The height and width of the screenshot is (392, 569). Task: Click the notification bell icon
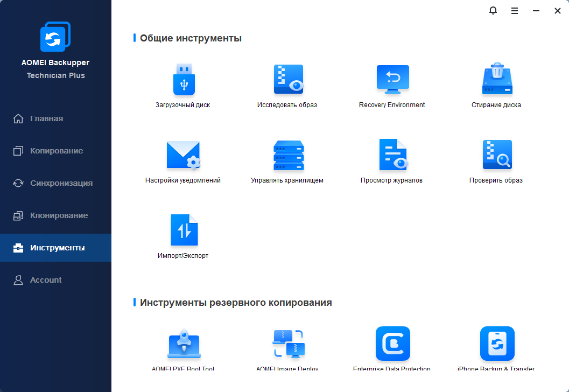point(493,11)
